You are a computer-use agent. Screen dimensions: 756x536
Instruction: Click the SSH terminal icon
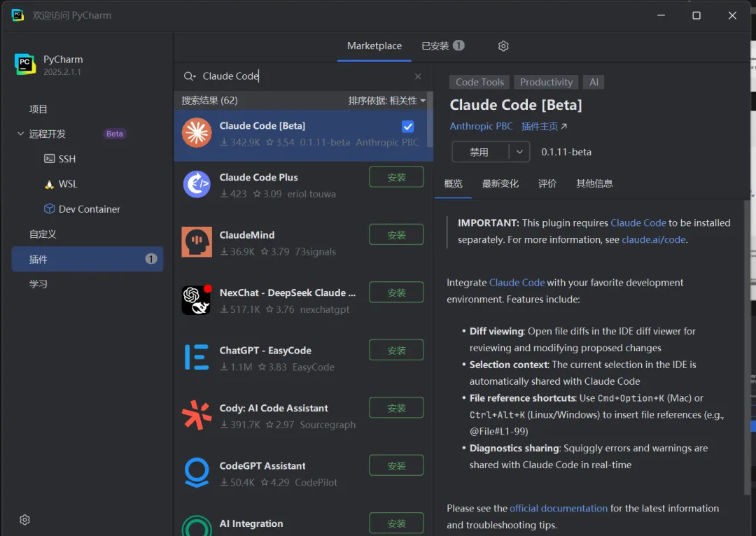click(49, 159)
